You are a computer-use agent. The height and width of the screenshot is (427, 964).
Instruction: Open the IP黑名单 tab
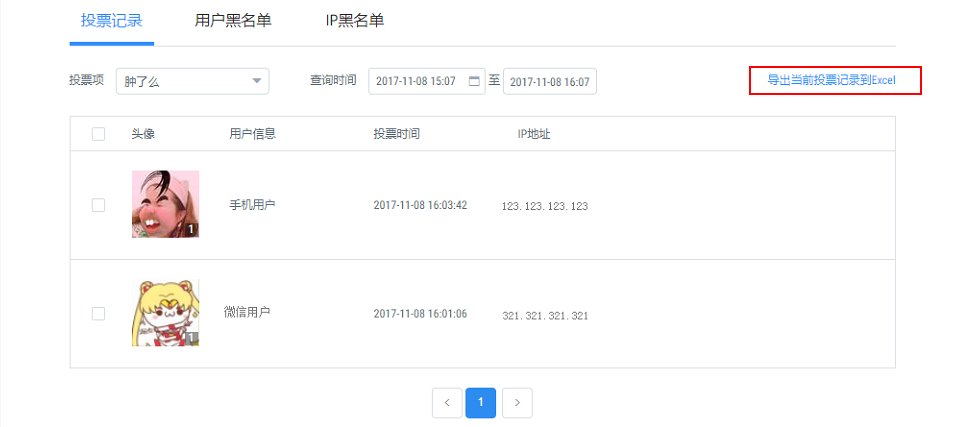point(355,21)
